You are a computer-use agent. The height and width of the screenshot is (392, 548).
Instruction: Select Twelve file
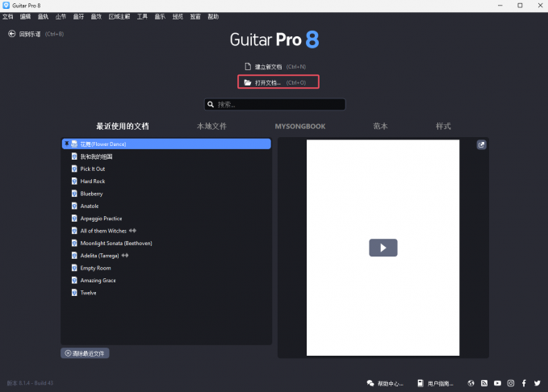tap(166, 293)
